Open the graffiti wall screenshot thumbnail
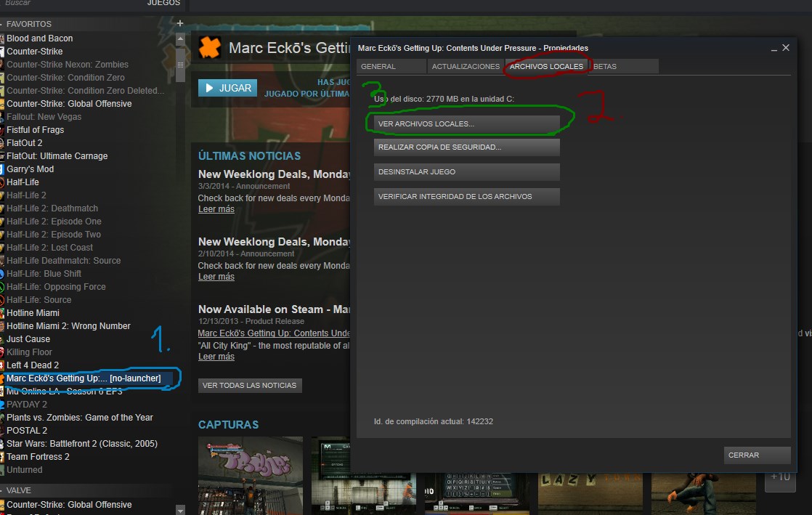This screenshot has height=515, width=812. click(251, 476)
